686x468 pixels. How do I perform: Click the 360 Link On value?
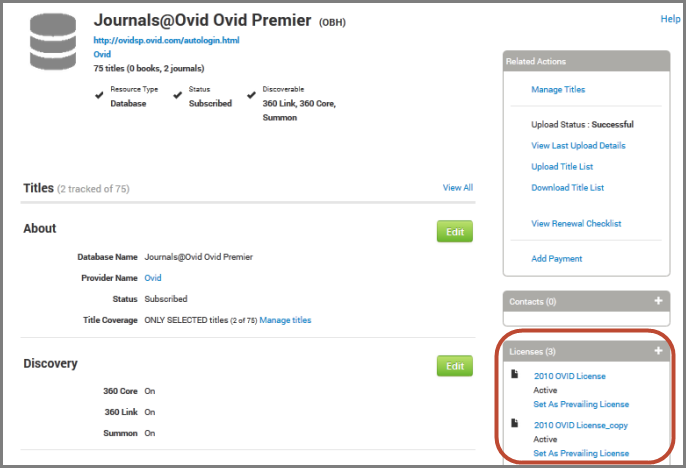click(x=150, y=412)
